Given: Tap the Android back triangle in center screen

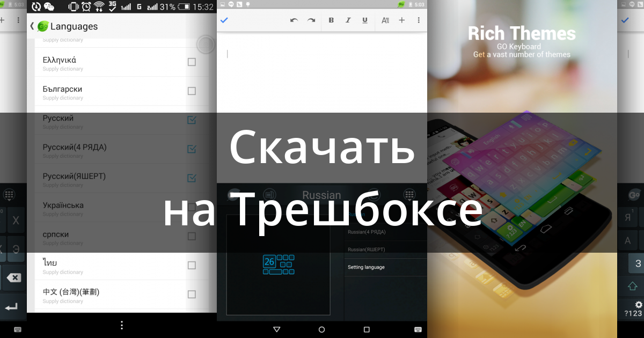Looking at the screenshot, I should [276, 329].
